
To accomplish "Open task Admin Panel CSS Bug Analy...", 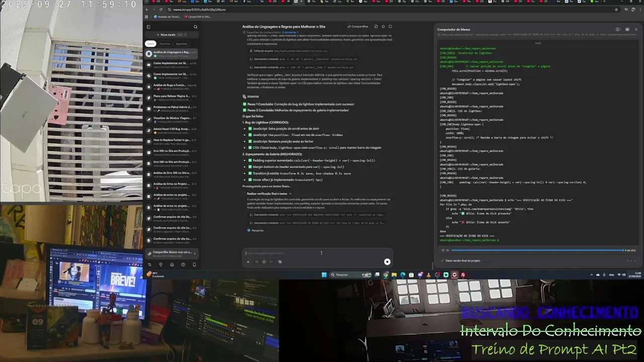I will point(172,131).
